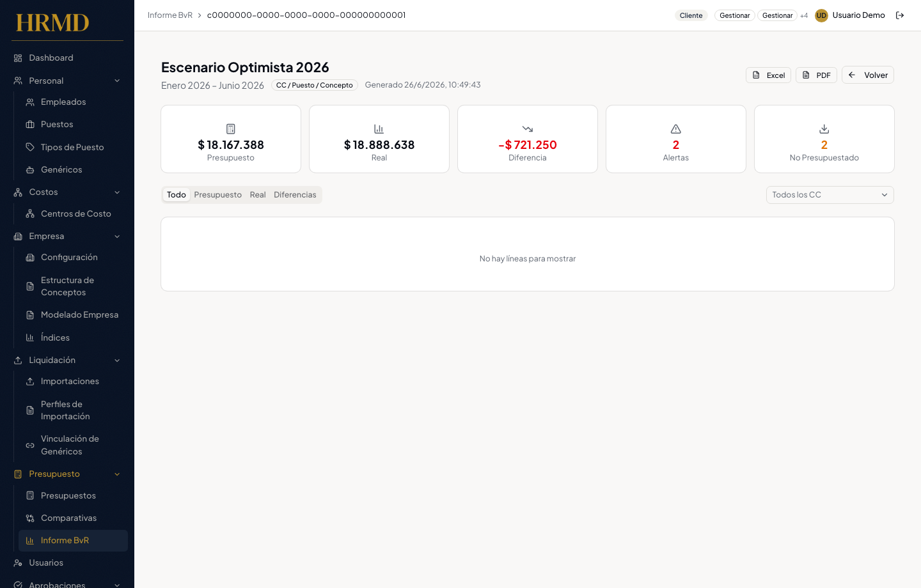The height and width of the screenshot is (588, 921).
Task: Click the Estructura de Conceptos document icon
Action: pyautogui.click(x=30, y=286)
